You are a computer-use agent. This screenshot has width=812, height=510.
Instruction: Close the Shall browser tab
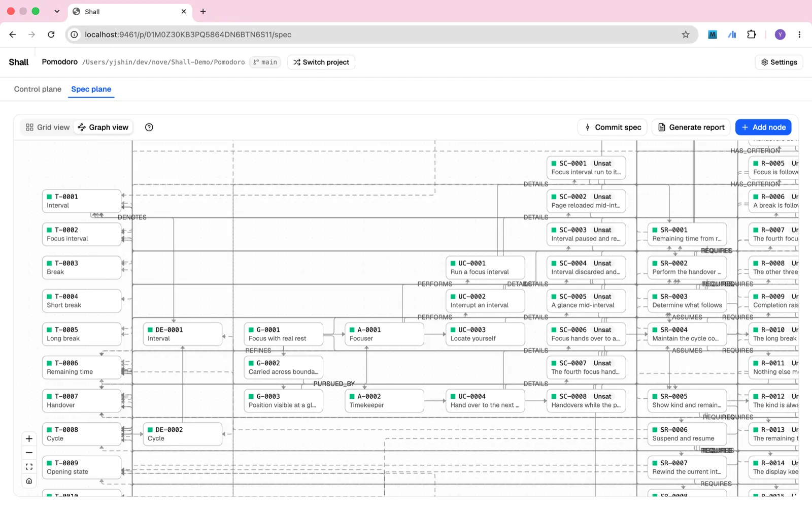pyautogui.click(x=184, y=11)
